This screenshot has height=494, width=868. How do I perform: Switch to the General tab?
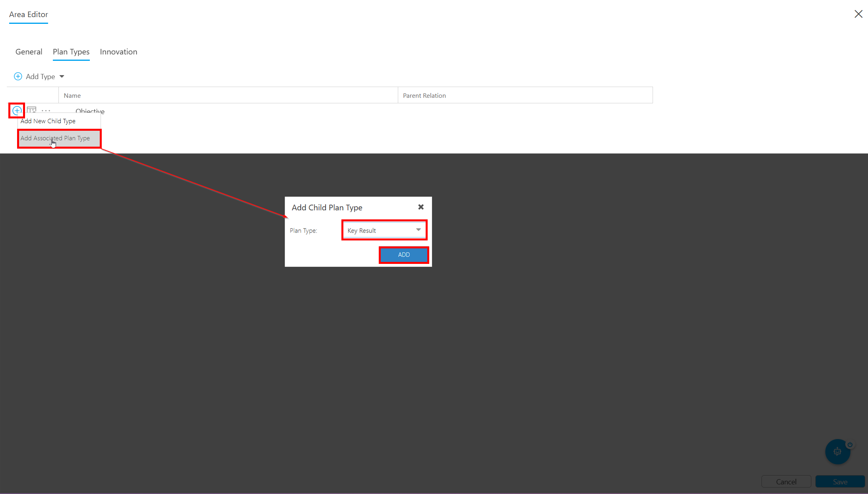(x=29, y=52)
